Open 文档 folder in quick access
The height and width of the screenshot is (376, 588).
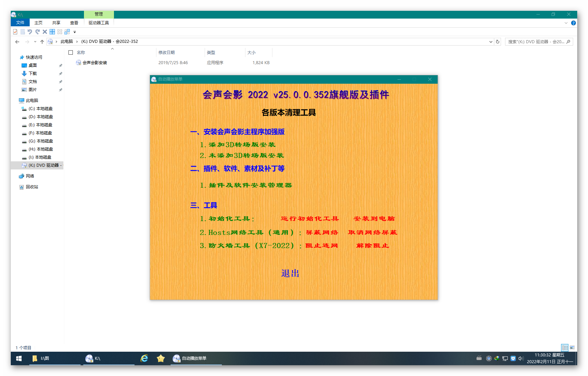(33, 81)
